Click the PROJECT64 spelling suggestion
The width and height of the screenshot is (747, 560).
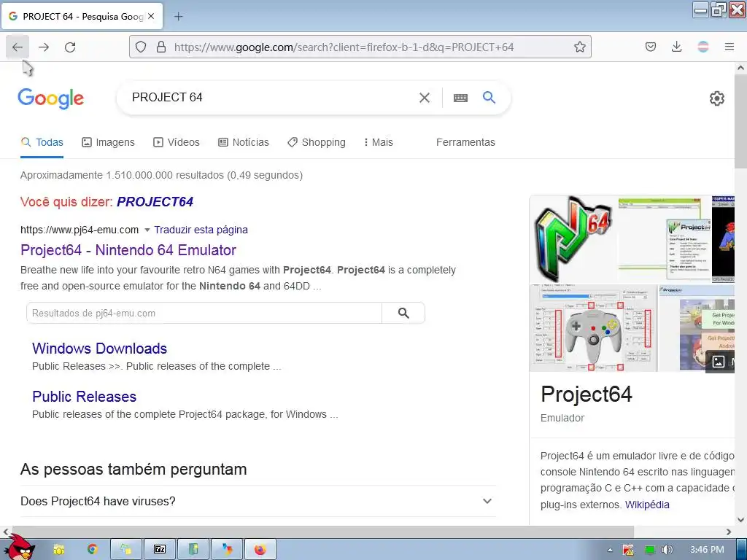155,202
